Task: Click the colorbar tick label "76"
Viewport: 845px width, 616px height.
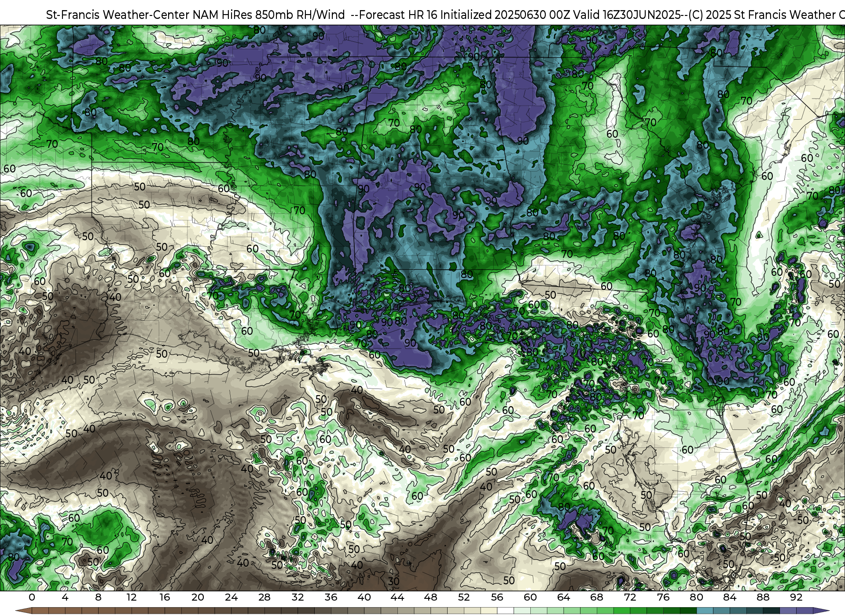Action: (663, 597)
